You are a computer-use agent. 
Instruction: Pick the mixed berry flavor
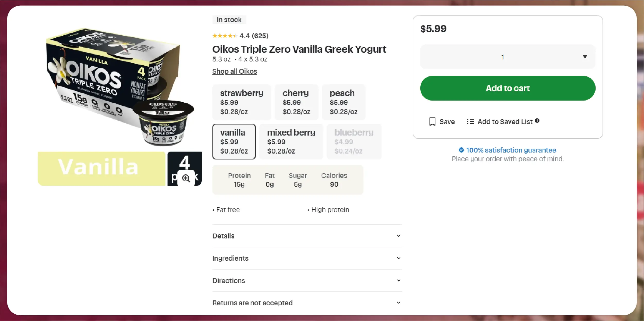291,141
